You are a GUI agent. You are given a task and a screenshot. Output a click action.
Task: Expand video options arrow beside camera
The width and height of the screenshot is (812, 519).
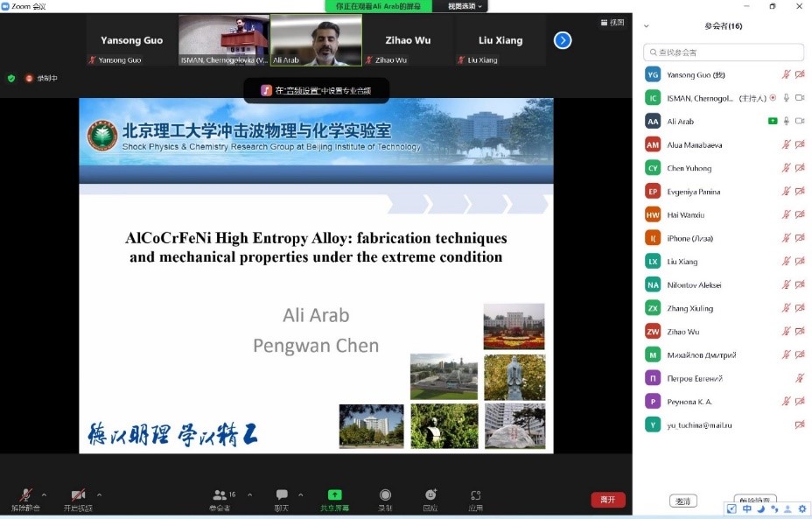[x=99, y=494]
